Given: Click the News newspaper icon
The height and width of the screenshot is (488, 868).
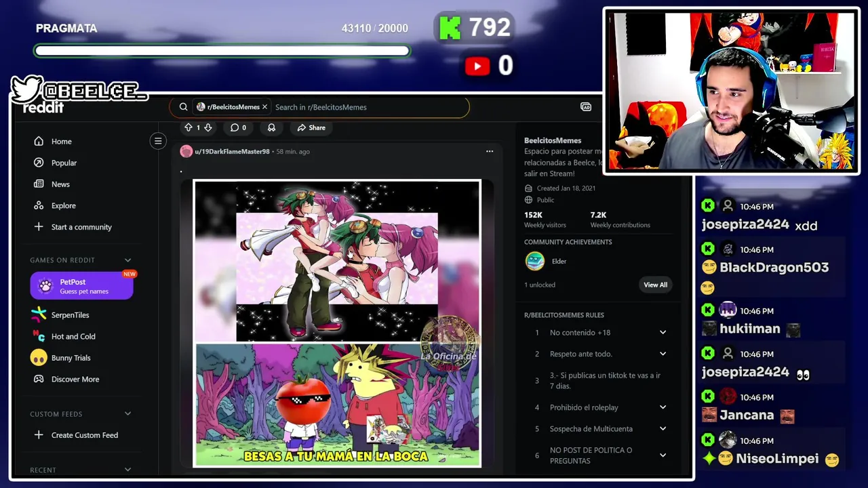Looking at the screenshot, I should pos(39,184).
